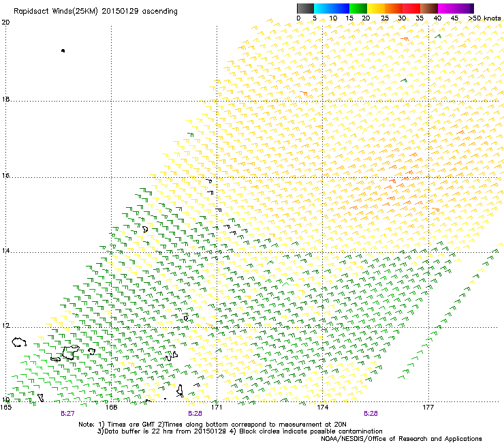Click the latitude label '20'
Screen dimensions: 504x443
point(5,22)
